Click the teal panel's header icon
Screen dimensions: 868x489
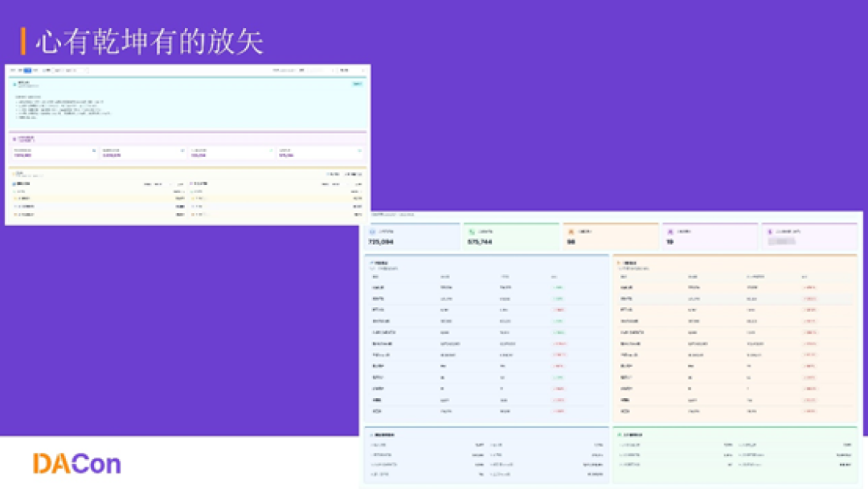14,84
